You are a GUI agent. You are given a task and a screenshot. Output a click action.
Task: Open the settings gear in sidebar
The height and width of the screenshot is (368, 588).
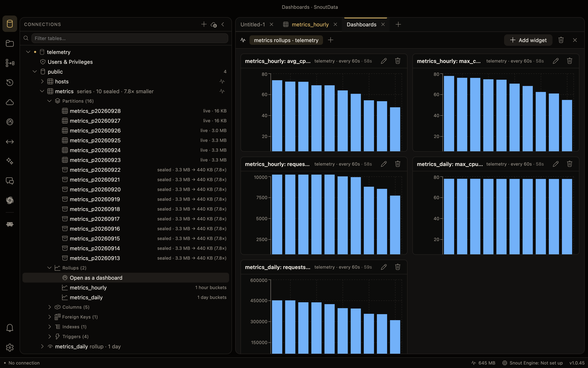10,347
